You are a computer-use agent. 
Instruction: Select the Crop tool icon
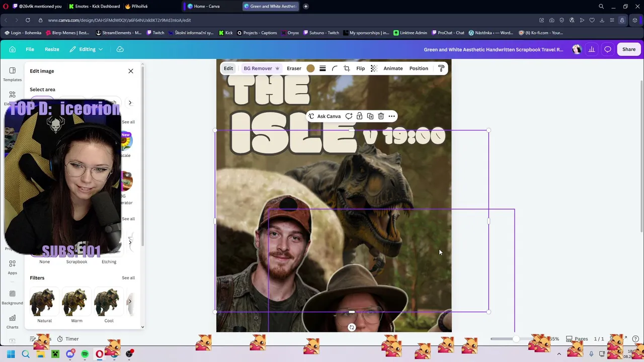pos(347,68)
